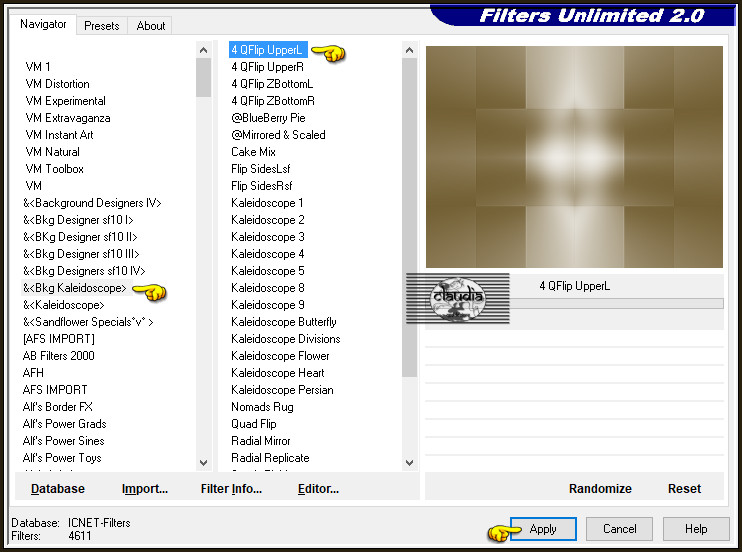The width and height of the screenshot is (742, 552).
Task: Select Kaleidoscope 5 filter
Action: coord(268,271)
